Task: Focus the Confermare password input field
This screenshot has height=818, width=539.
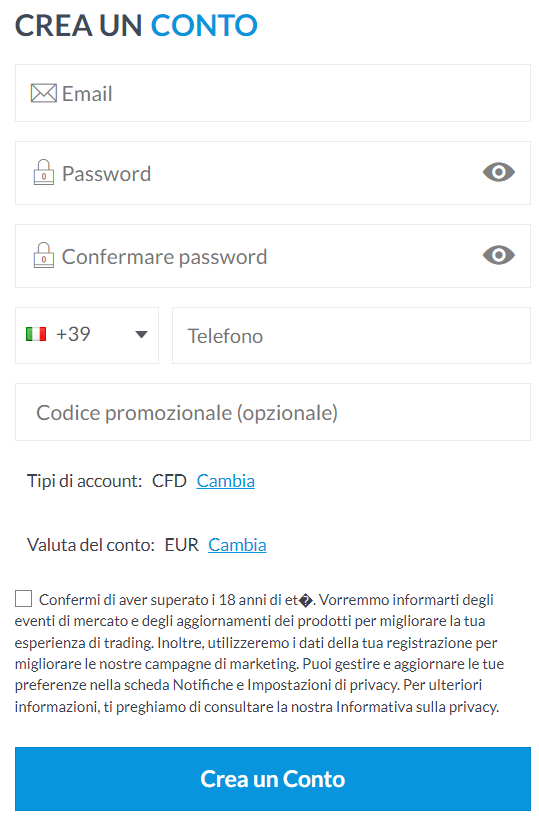Action: pos(273,256)
